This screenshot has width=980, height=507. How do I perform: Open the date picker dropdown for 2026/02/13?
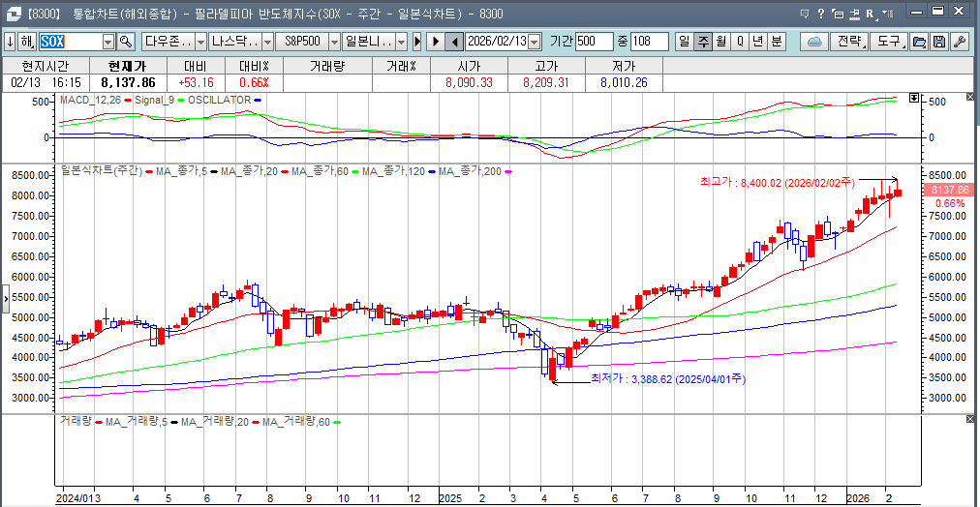(x=535, y=42)
